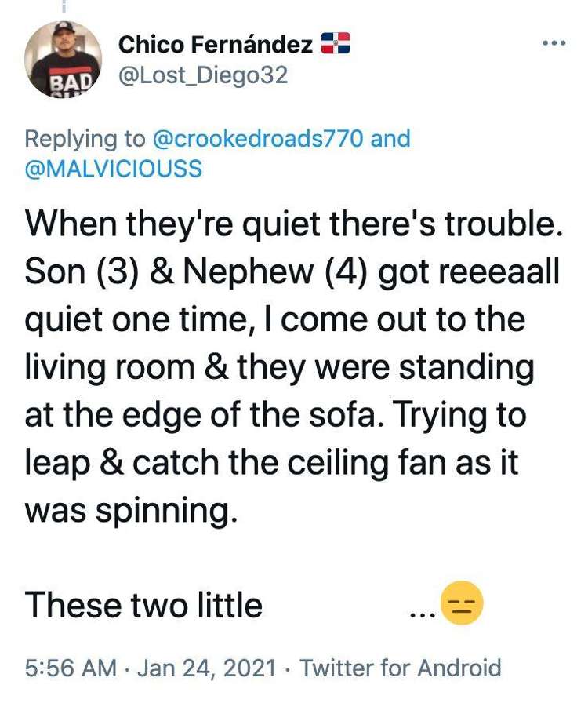Click the "Replying to" label
The width and height of the screenshot is (588, 703).
[85, 139]
